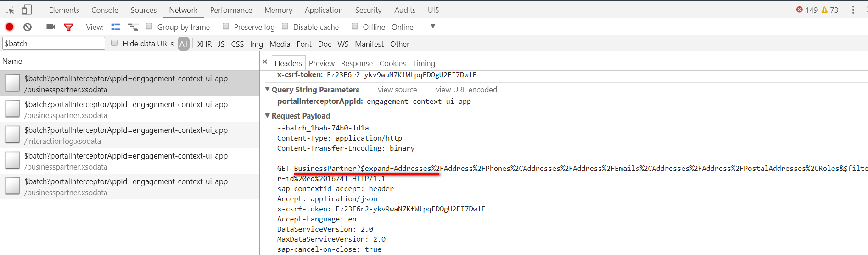The height and width of the screenshot is (255, 868).
Task: Click the view URL encoded link
Action: [x=466, y=90]
